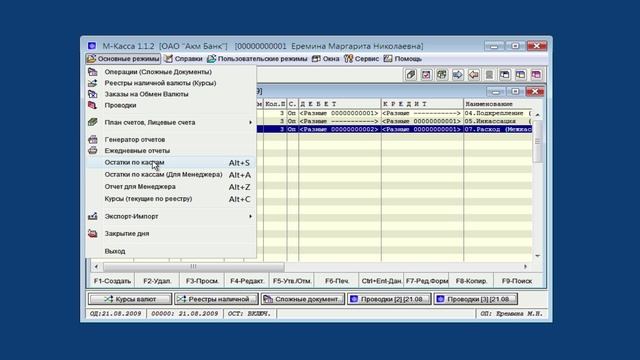Click the Заказы на Обмен Валюты icon
Image resolution: width=640 pixels, height=360 pixels.
(x=93, y=94)
